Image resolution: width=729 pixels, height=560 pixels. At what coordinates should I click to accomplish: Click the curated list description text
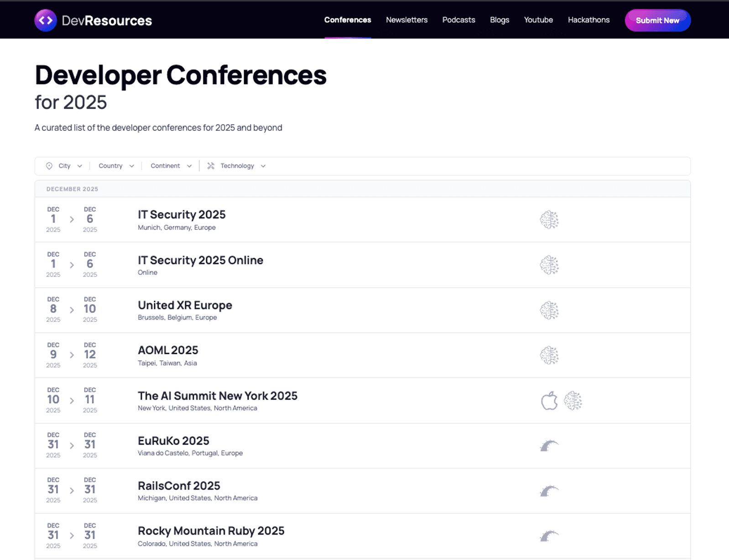tap(158, 128)
